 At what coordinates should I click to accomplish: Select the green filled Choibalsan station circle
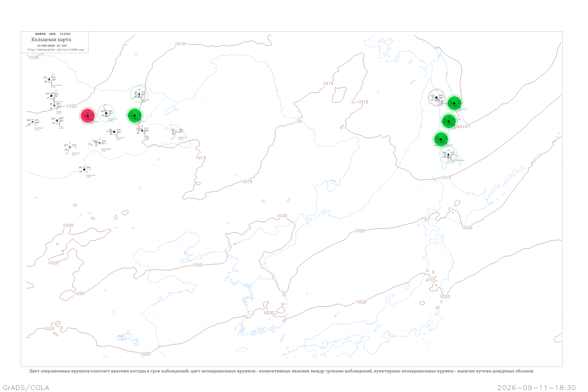134,115
